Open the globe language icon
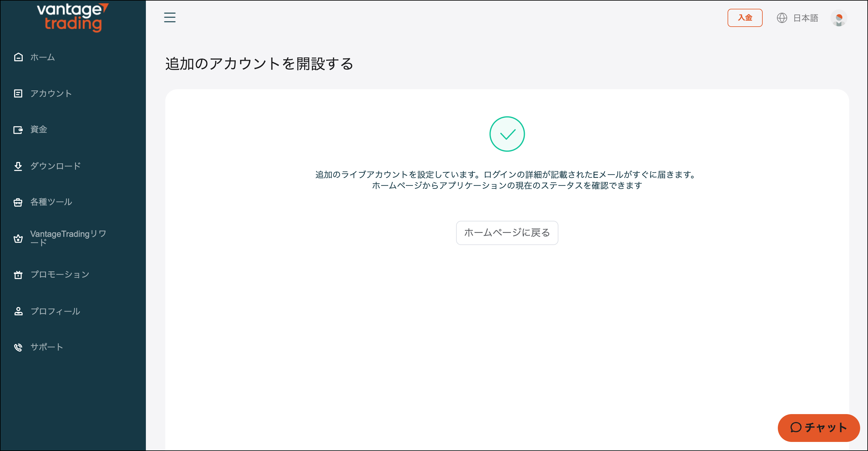The height and width of the screenshot is (451, 868). pos(782,18)
